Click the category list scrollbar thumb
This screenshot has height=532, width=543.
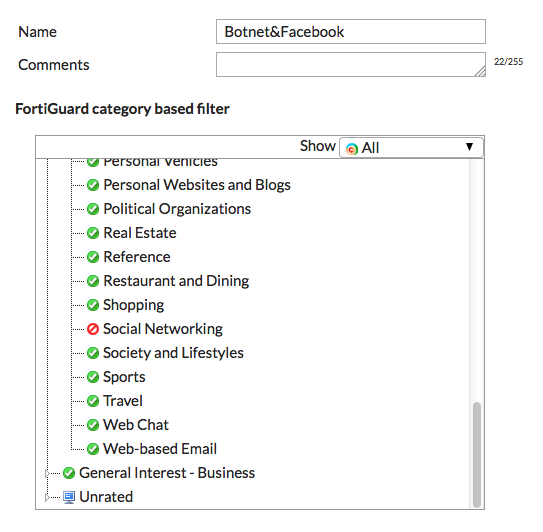coord(477,454)
